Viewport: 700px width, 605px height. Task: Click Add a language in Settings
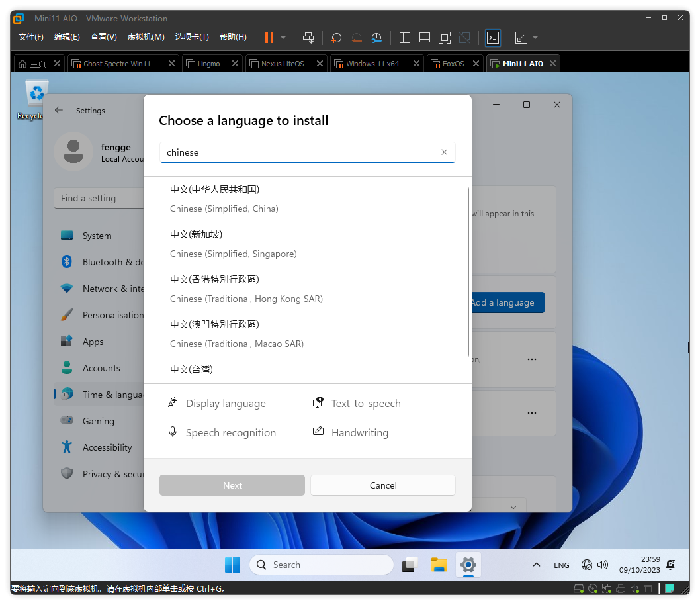tap(508, 302)
